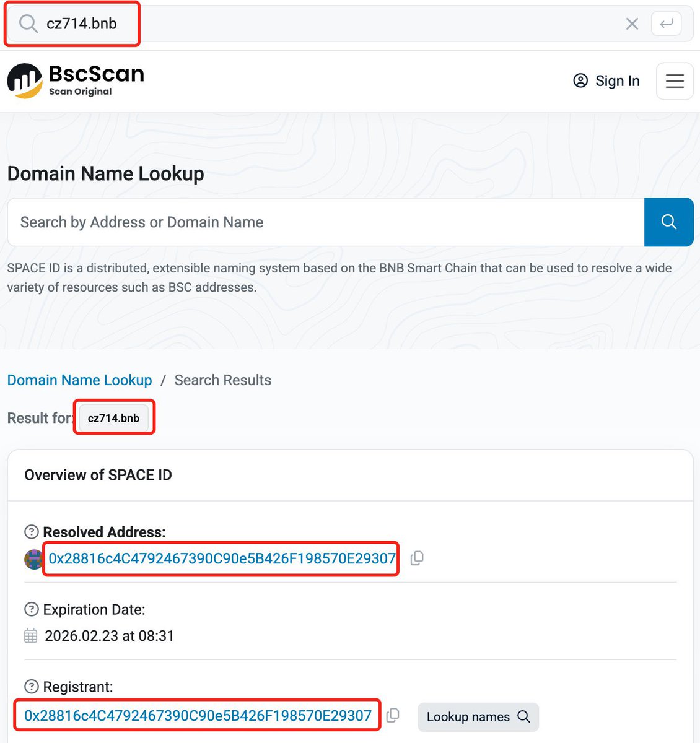The image size is (700, 743).
Task: Click the cz714.bnb result badge
Action: [113, 418]
